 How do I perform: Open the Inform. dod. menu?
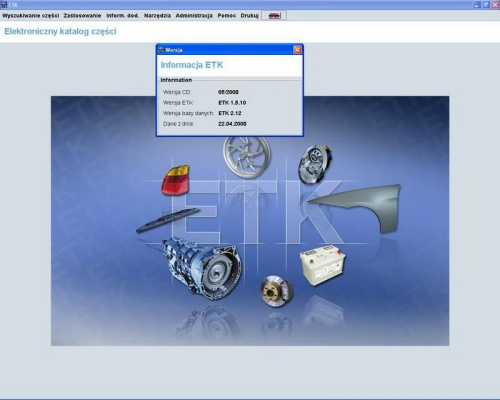123,16
